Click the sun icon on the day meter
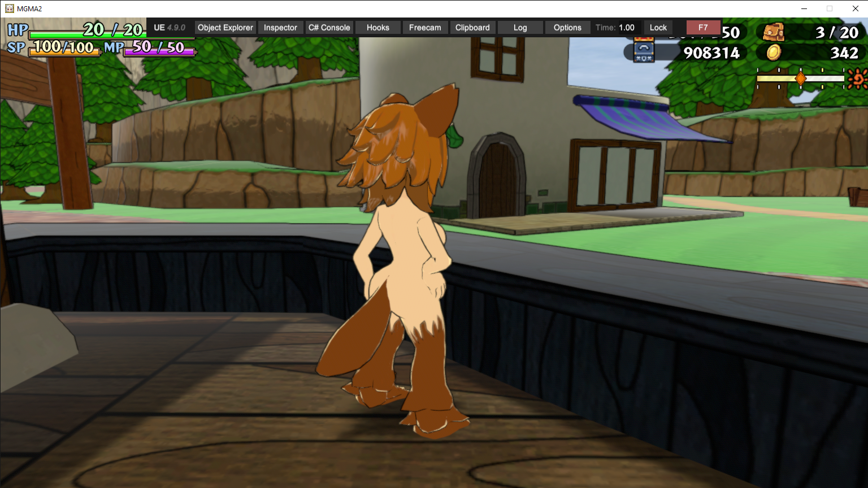This screenshot has width=868, height=488. (857, 79)
